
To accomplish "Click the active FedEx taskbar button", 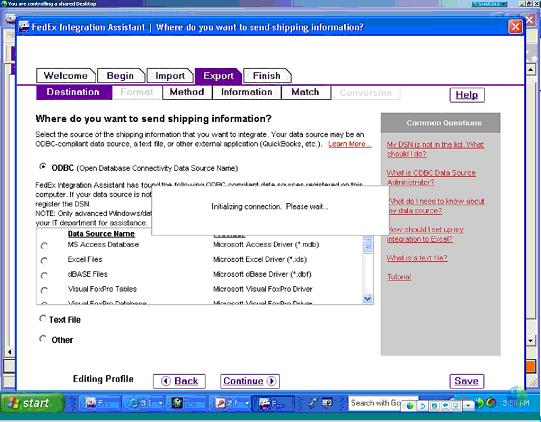I will (x=274, y=403).
